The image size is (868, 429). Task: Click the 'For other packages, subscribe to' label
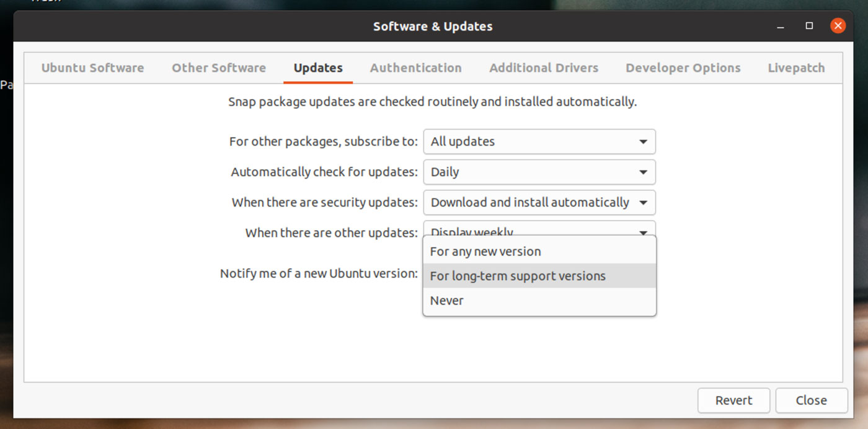[324, 142]
